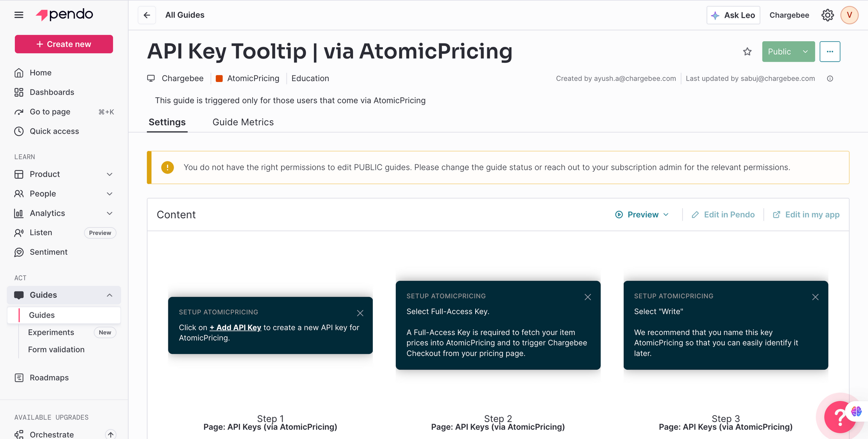This screenshot has width=868, height=439.
Task: Click the guide title heading
Action: pos(330,51)
